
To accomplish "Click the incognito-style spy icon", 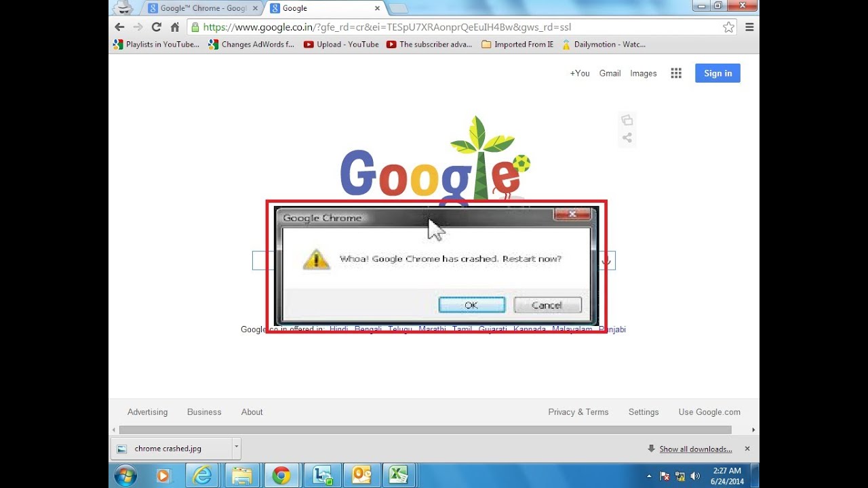I will pos(123,7).
